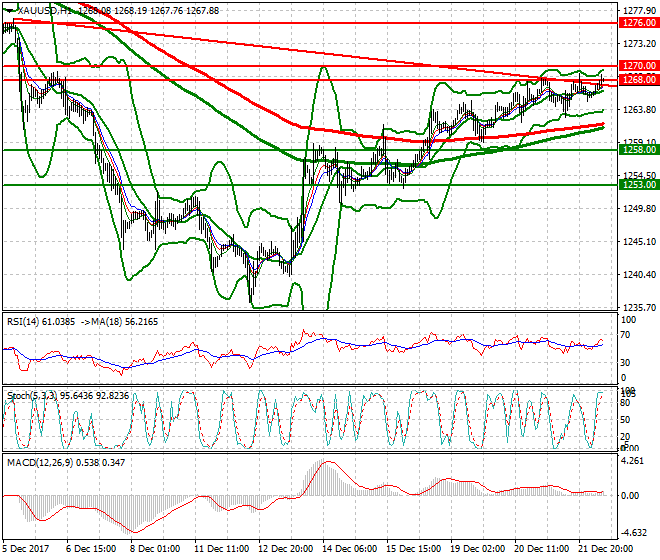Click the 1276.00 red price level label

point(639,23)
